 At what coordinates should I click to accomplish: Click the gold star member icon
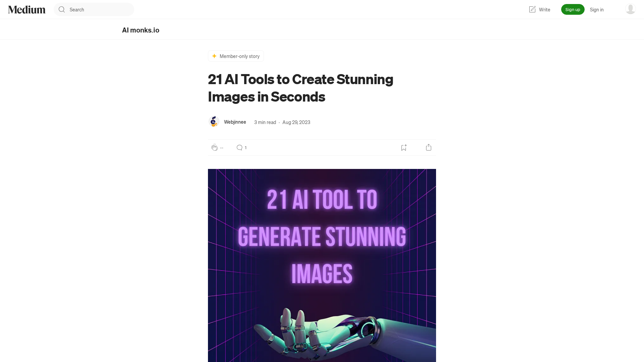[214, 56]
